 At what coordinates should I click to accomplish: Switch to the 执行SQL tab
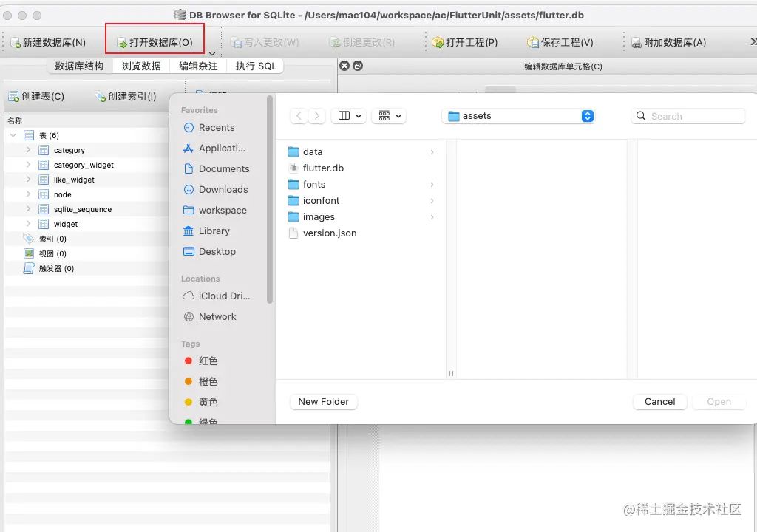point(256,65)
